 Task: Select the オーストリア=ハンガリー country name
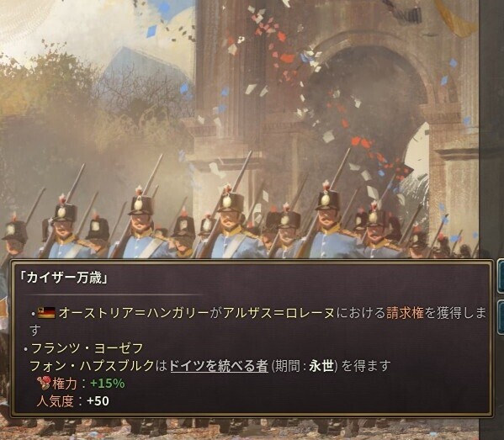(134, 312)
